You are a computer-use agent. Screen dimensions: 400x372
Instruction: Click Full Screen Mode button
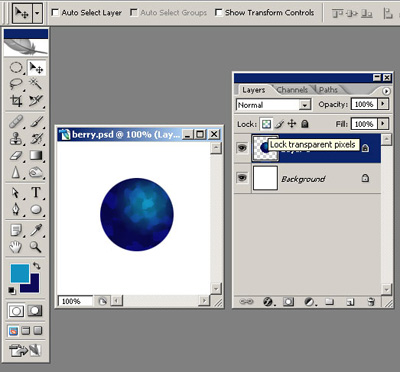[38, 331]
